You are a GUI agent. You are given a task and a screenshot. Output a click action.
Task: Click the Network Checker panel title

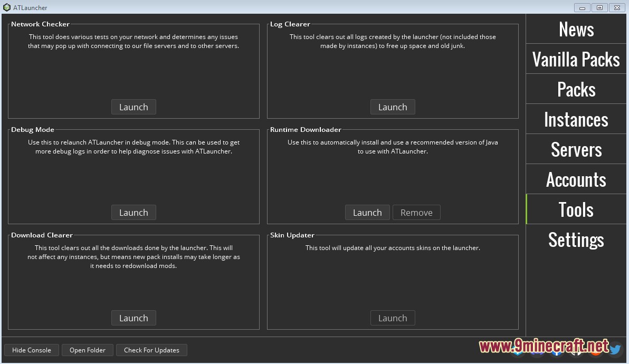click(41, 24)
